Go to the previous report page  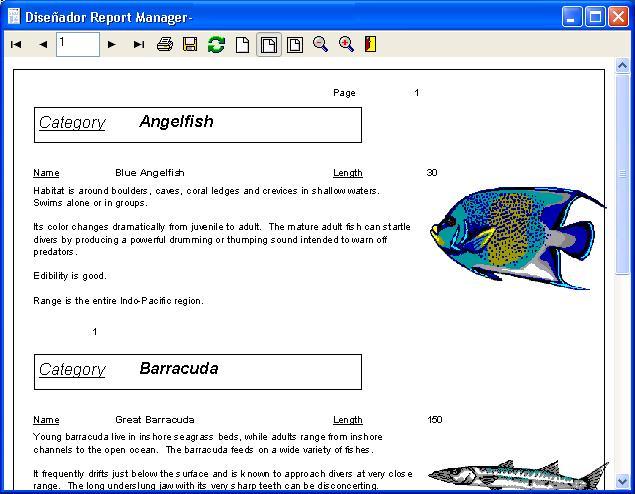click(x=43, y=44)
